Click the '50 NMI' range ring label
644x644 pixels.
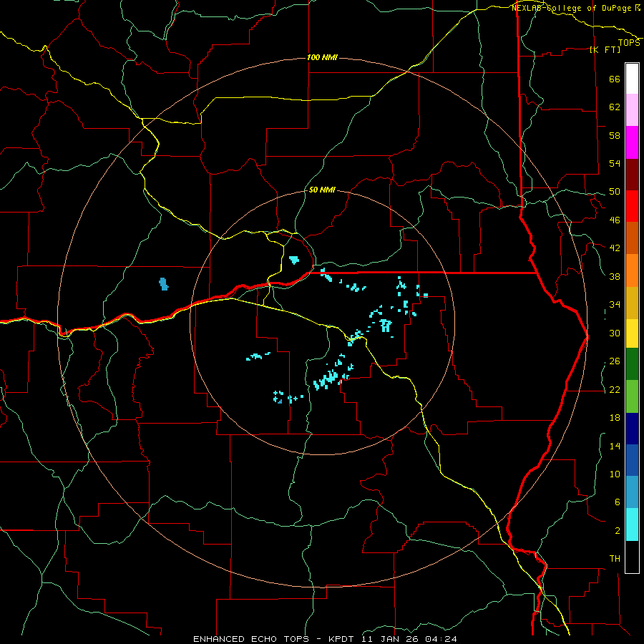click(322, 190)
